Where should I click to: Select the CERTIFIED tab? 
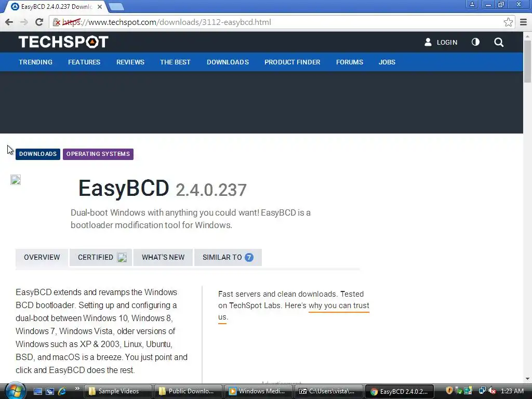pos(101,257)
